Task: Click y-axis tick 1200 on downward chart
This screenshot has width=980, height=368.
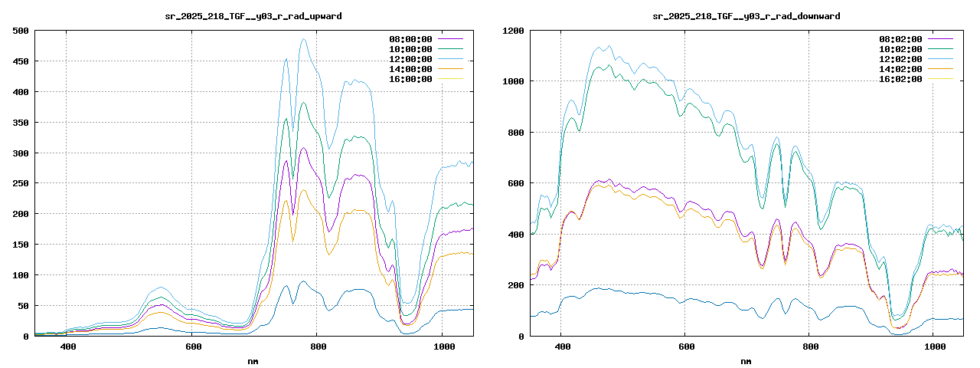Action: (x=513, y=31)
